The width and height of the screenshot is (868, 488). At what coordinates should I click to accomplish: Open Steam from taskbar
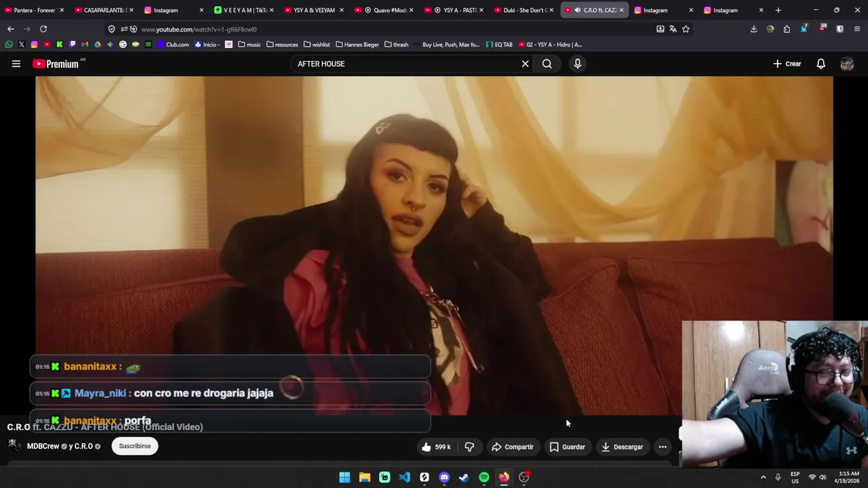coord(464,477)
